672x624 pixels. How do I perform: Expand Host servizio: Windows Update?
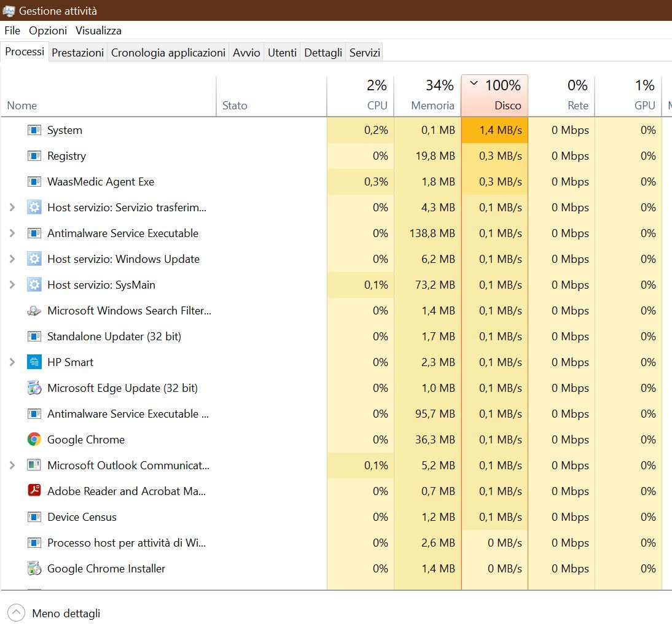pos(12,259)
